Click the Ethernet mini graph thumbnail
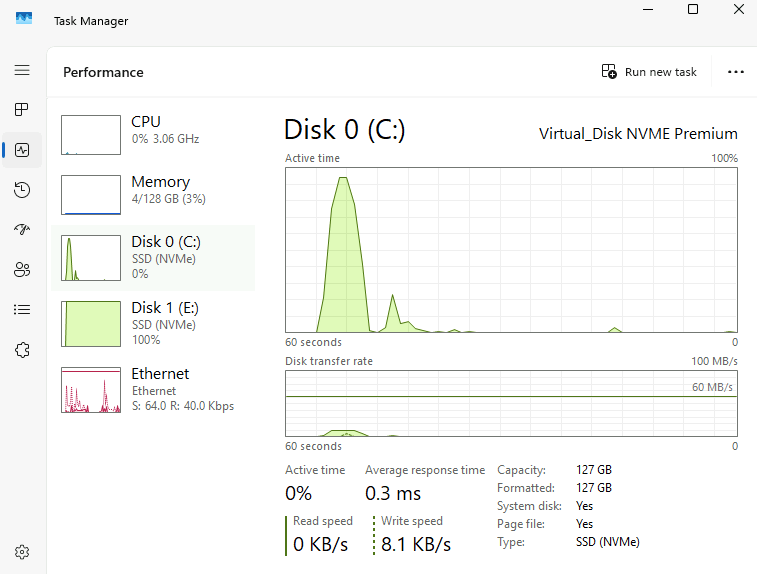This screenshot has height=574, width=757. 91,390
